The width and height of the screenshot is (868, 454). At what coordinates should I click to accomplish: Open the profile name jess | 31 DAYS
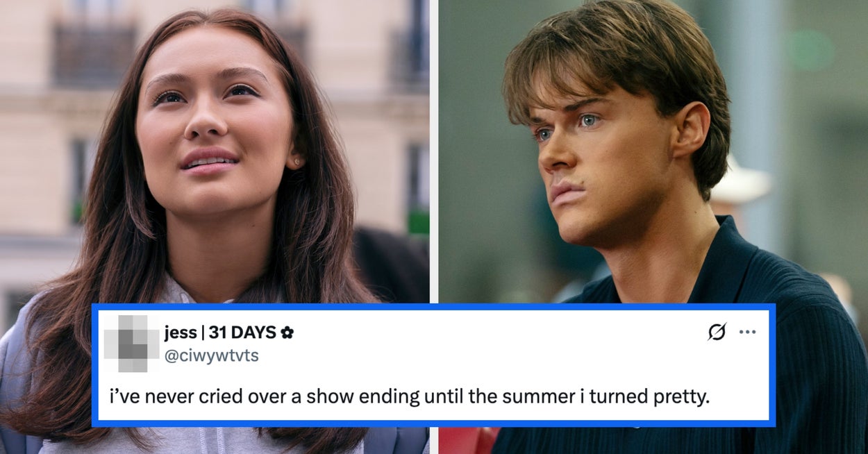tap(221, 333)
